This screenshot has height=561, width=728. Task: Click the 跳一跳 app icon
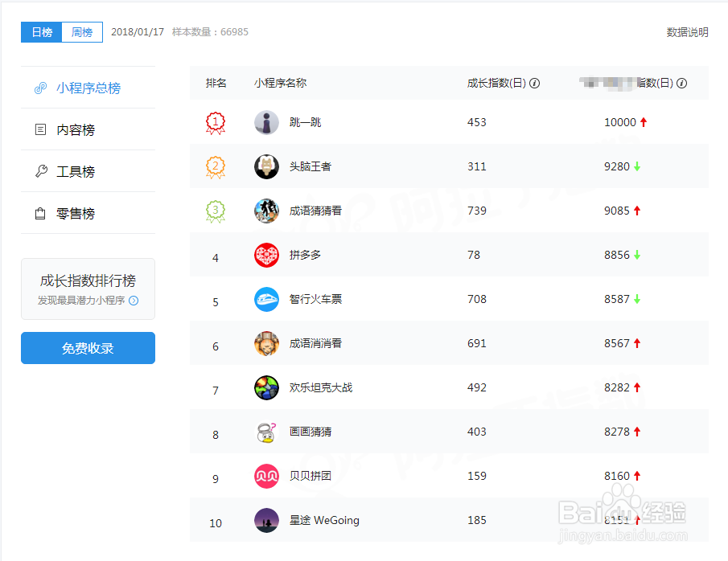click(x=266, y=122)
